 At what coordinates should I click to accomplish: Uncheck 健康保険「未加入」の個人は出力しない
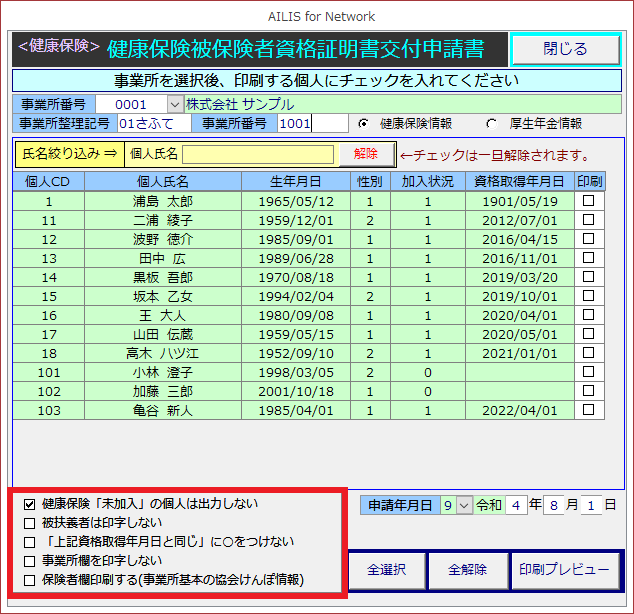click(30, 504)
